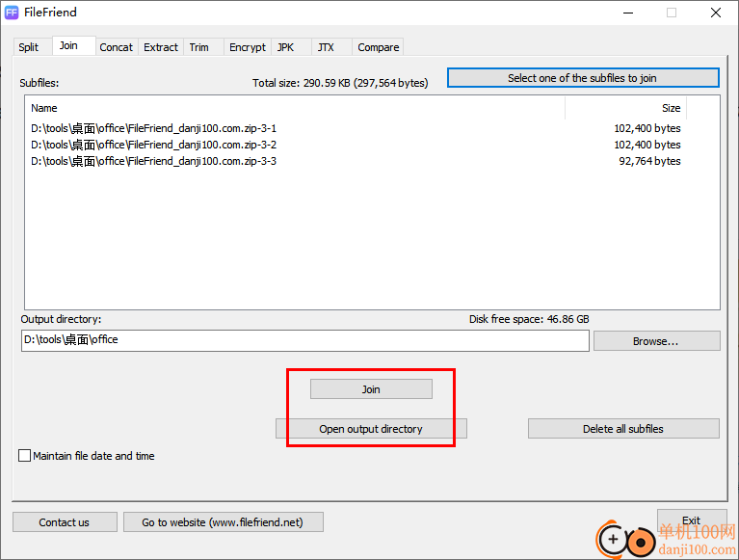Click into the Output directory field
The width and height of the screenshot is (739, 560).
click(x=304, y=340)
